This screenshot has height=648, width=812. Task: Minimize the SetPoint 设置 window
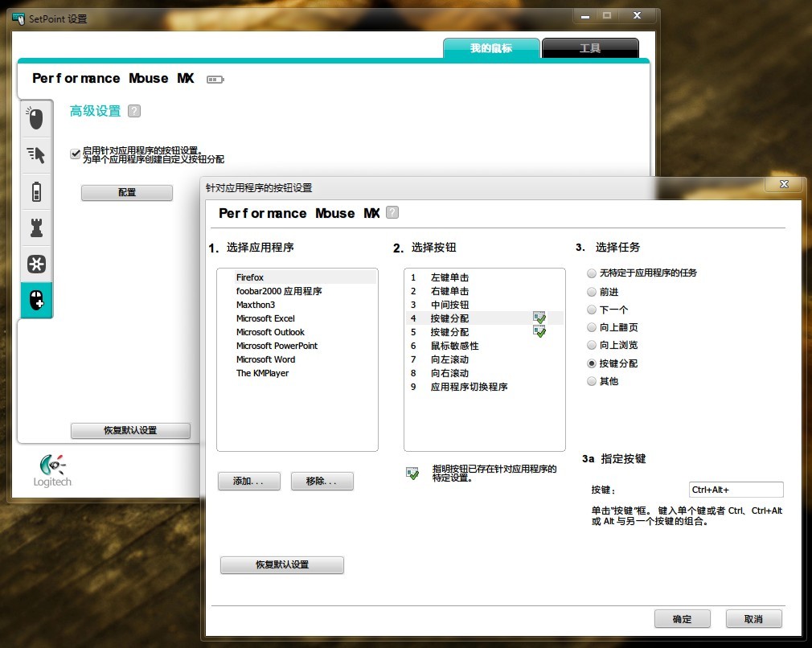pos(585,16)
